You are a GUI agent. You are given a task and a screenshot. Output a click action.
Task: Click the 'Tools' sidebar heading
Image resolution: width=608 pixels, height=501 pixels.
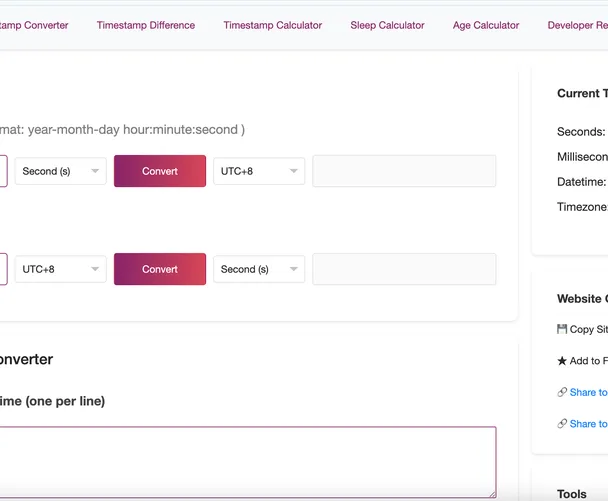point(572,494)
